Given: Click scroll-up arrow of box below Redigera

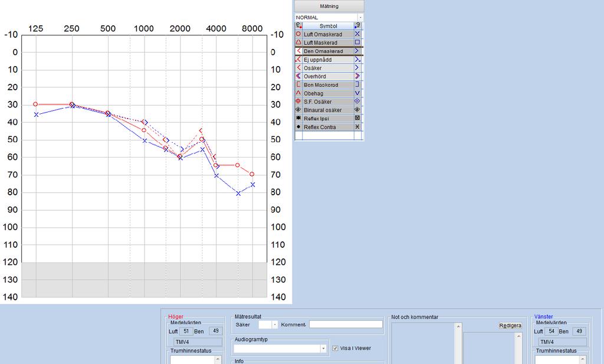Looking at the screenshot, I should click(x=519, y=336).
